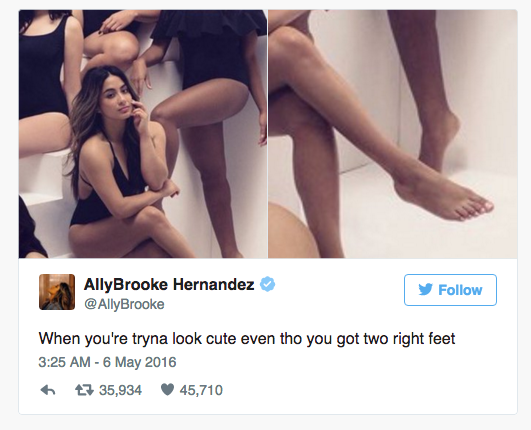Image resolution: width=531 pixels, height=430 pixels.
Task: Open the 3:25 AM timestamp link
Action: pos(64,362)
